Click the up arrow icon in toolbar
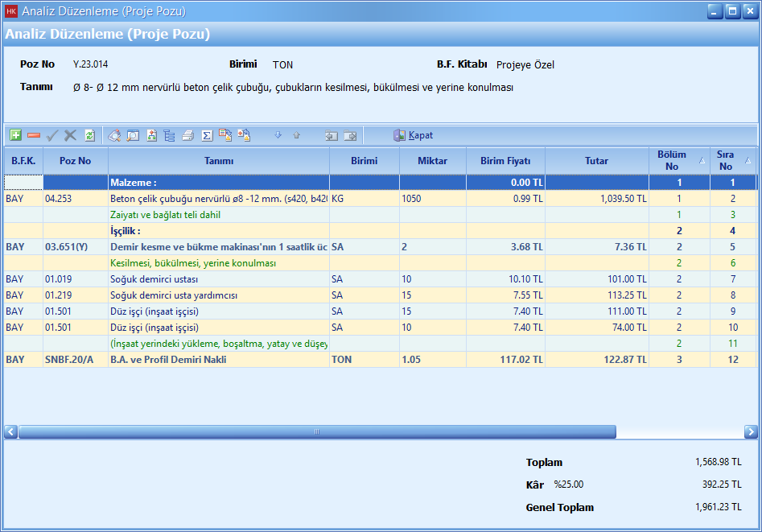Viewport: 762px width, 532px height. [296, 135]
